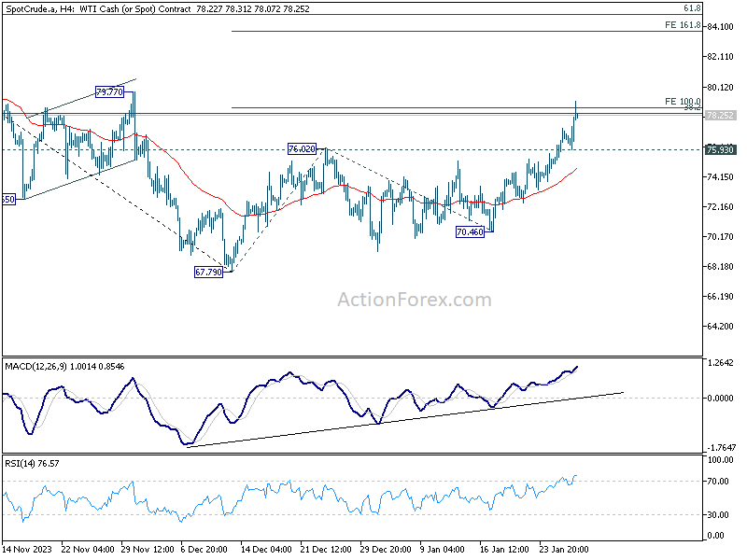The width and height of the screenshot is (747, 560).
Task: Click the RSI 100.00 scale value
Action: point(720,460)
